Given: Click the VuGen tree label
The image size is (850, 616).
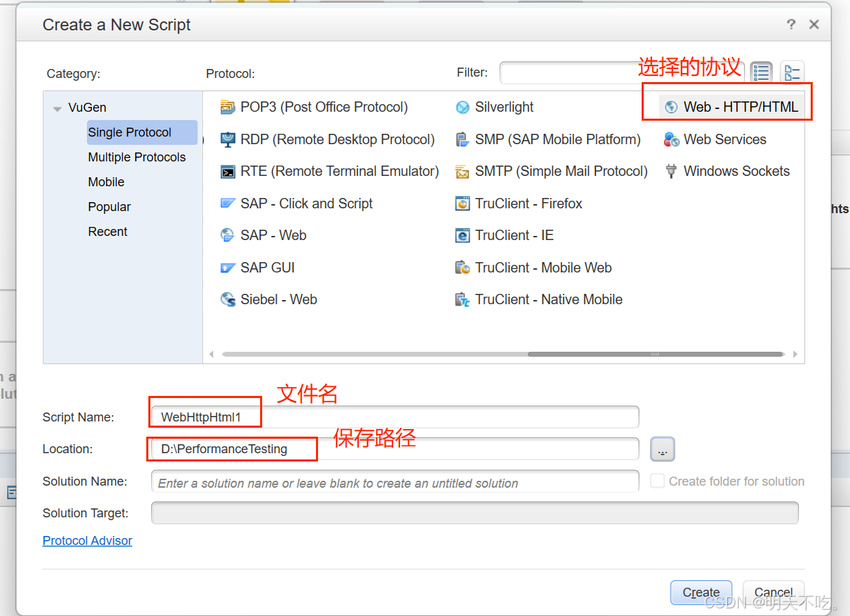Looking at the screenshot, I should [87, 108].
